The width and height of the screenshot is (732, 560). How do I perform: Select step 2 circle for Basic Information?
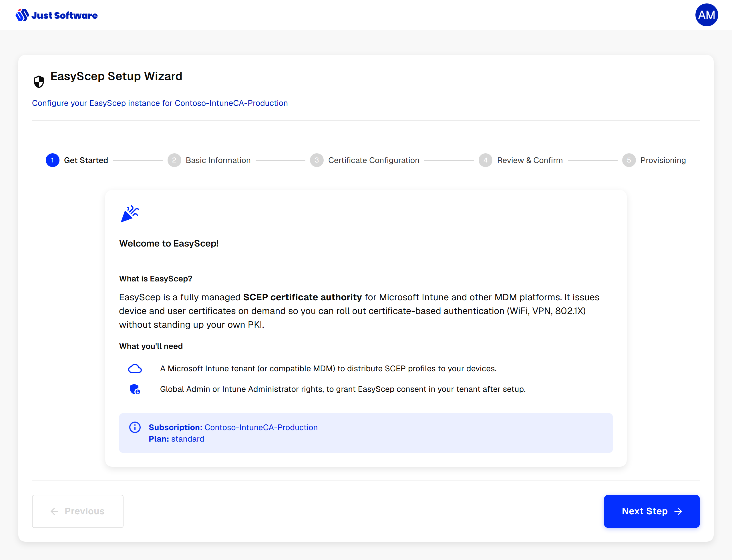pos(174,160)
